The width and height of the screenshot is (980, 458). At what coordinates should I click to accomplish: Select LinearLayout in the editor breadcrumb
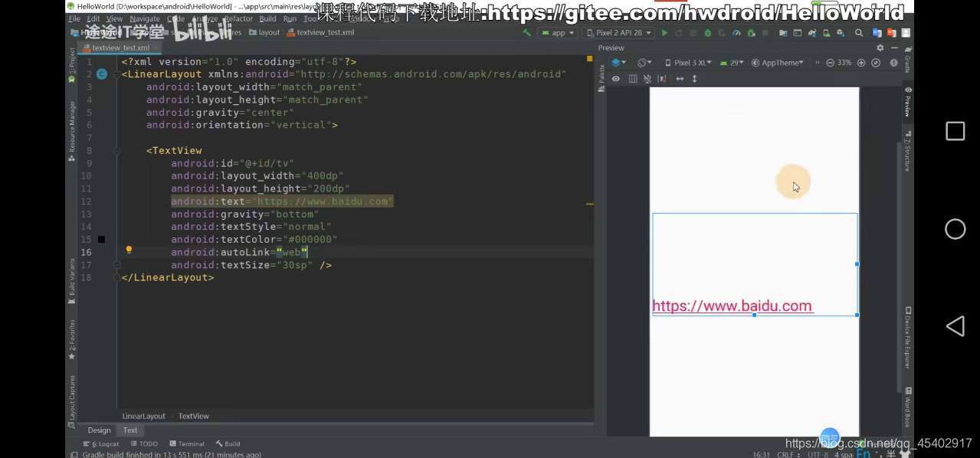pos(144,416)
